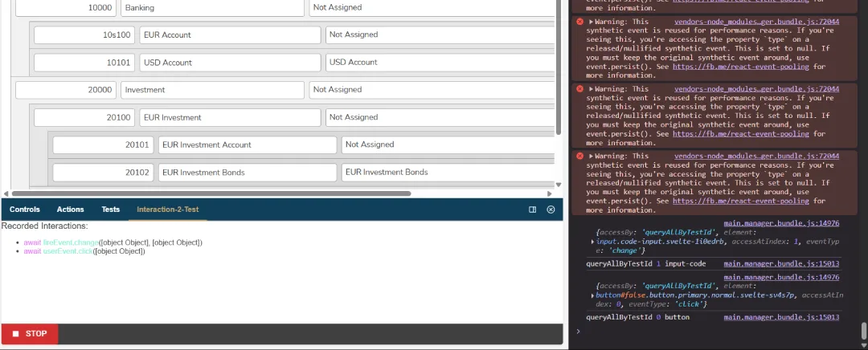Click Not Assigned field beside EUR Account
Image resolution: width=868 pixels, height=350 pixels.
click(x=440, y=35)
